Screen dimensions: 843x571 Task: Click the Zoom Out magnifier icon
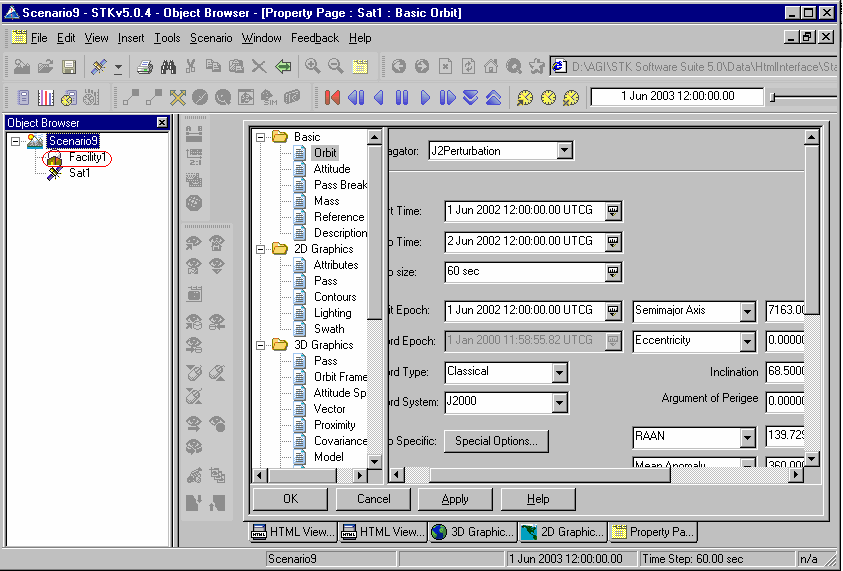[x=335, y=67]
